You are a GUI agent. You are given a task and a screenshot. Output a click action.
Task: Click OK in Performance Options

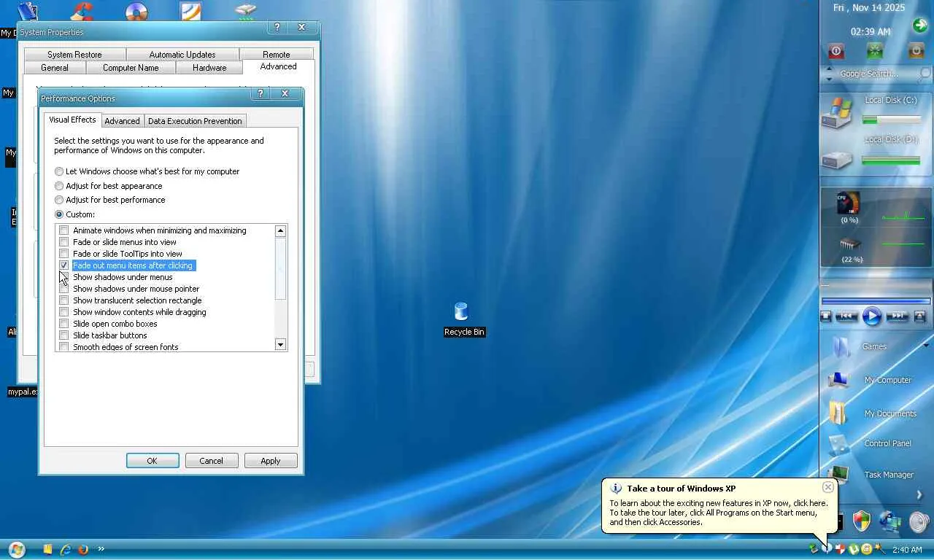point(153,461)
